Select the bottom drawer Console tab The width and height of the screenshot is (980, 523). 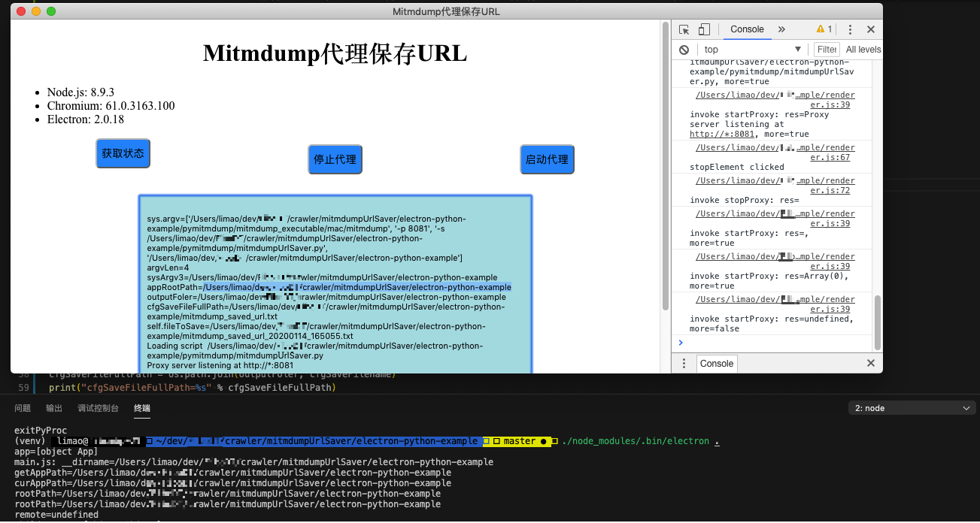717,363
